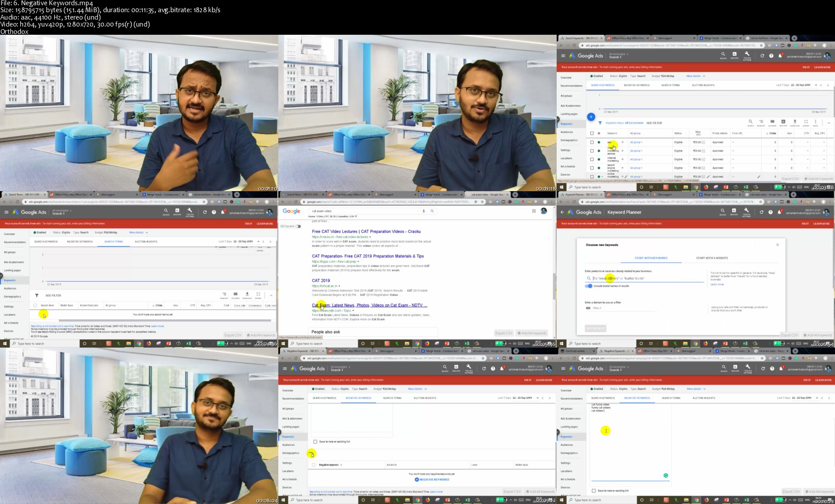Open dropdown arrow next to ndtv.com URL
This screenshot has width=835, height=504.
pos(353,311)
